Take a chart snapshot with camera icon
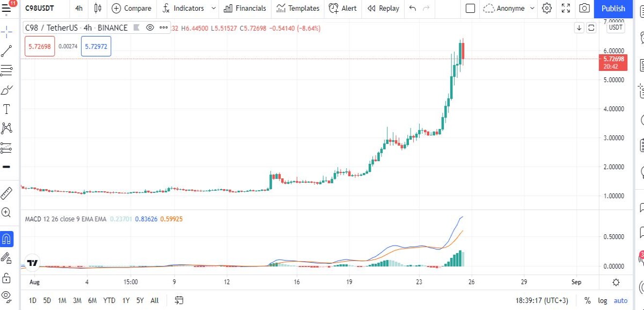 click(584, 8)
